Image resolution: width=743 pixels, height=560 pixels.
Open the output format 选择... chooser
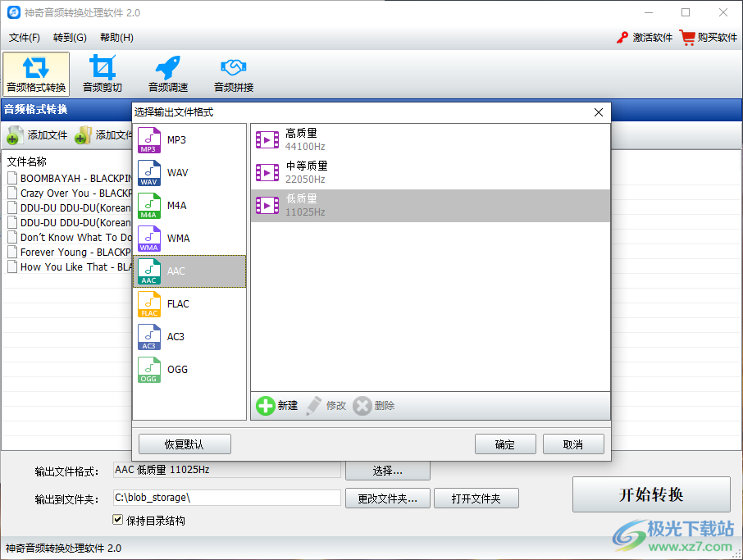pyautogui.click(x=388, y=470)
